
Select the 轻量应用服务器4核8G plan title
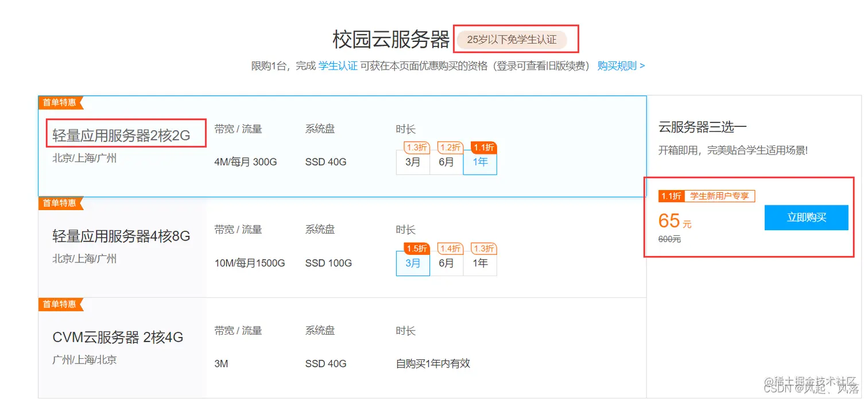121,236
